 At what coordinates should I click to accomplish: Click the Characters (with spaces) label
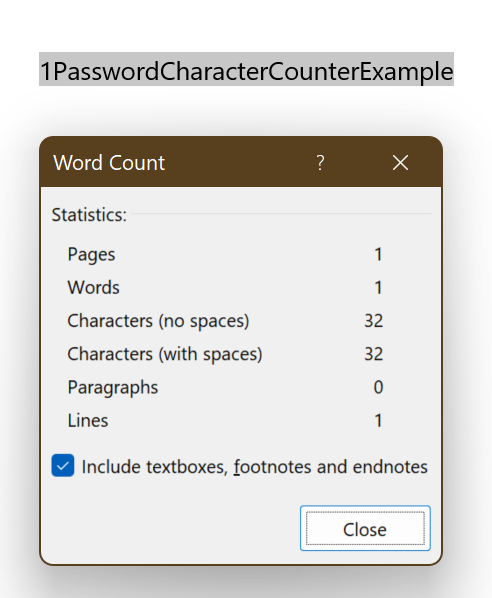coord(165,354)
